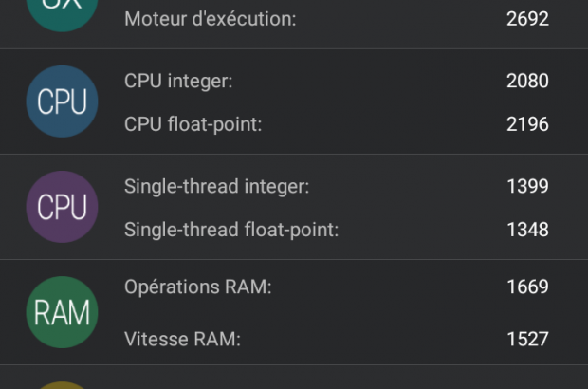This screenshot has width=588, height=389.
Task: Tap the Opérations RAM score 1669
Action: 527,287
